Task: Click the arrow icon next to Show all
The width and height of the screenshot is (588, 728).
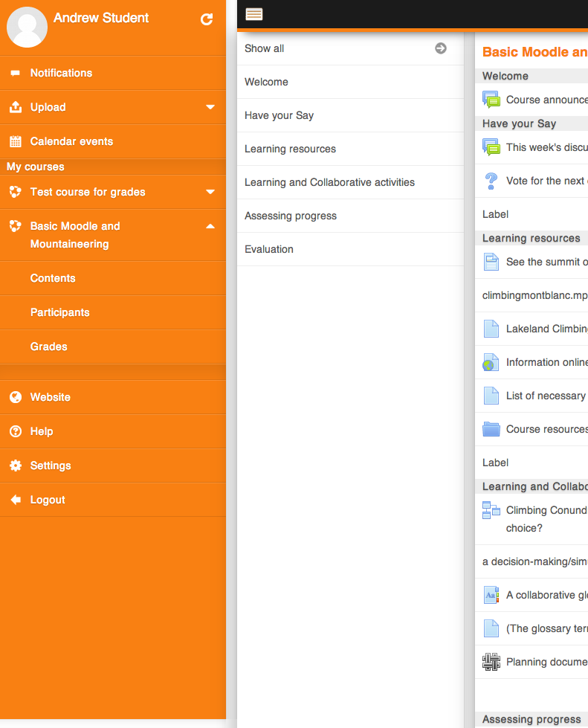Action: 440,48
